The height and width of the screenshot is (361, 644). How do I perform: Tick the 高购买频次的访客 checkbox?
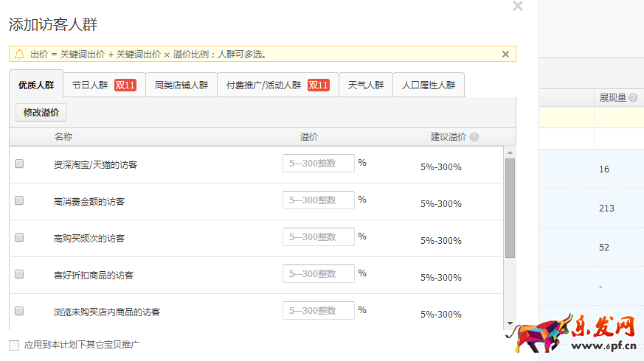[x=19, y=237]
